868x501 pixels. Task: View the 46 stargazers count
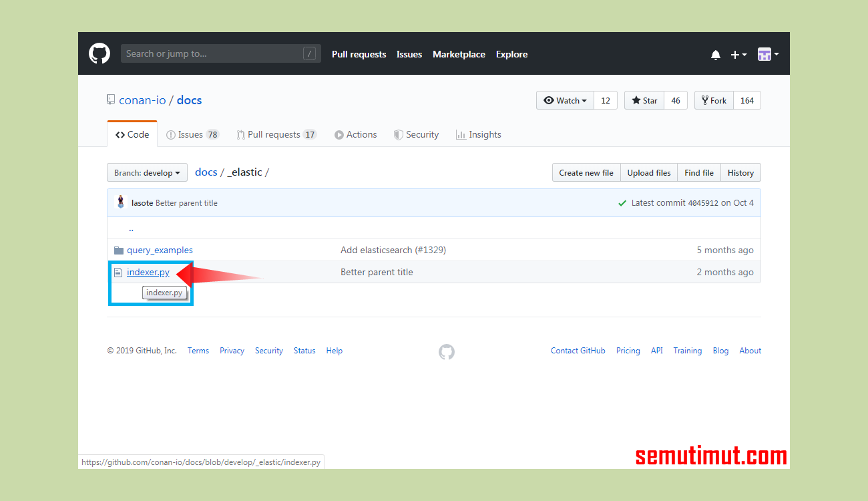[676, 100]
